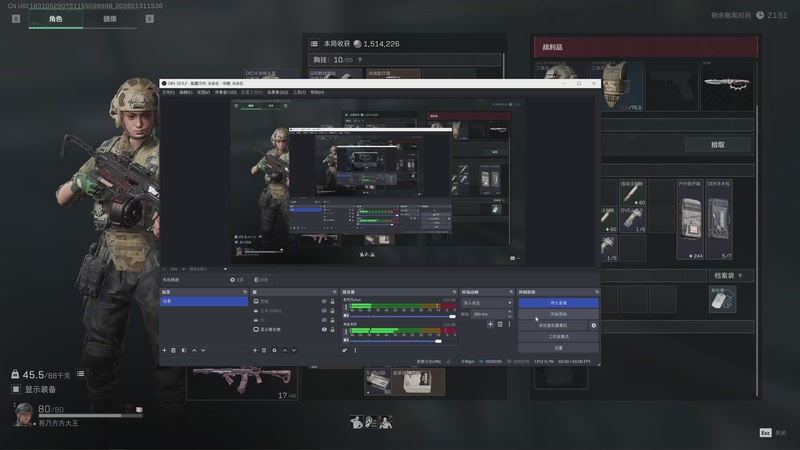
Task: Enable 工作室模式 studio mode in OBS
Action: click(558, 336)
